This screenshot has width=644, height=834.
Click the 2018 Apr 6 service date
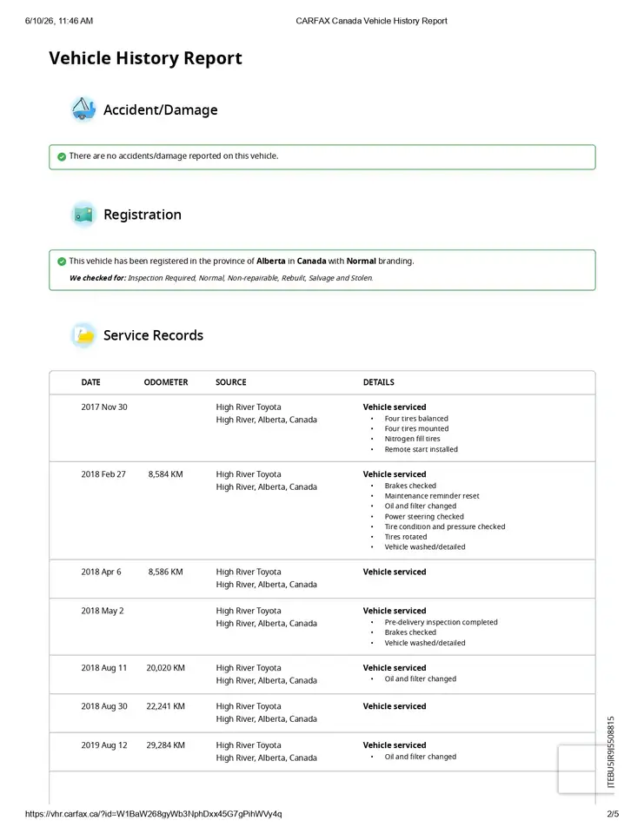click(101, 572)
